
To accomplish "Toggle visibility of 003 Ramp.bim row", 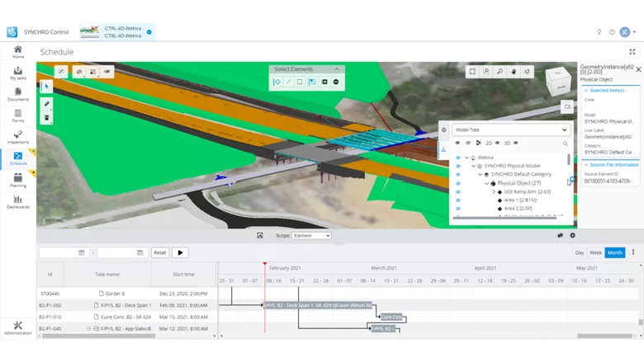I will pos(458,192).
